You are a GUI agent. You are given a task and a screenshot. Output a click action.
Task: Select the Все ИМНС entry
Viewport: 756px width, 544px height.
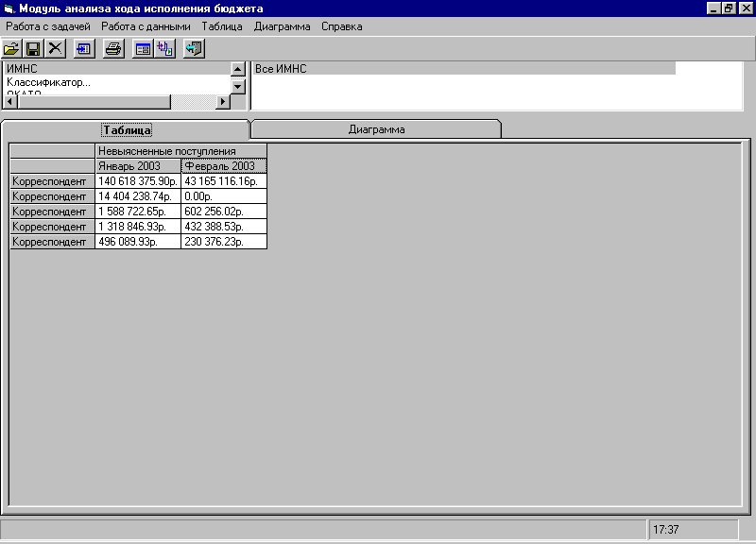coord(464,69)
